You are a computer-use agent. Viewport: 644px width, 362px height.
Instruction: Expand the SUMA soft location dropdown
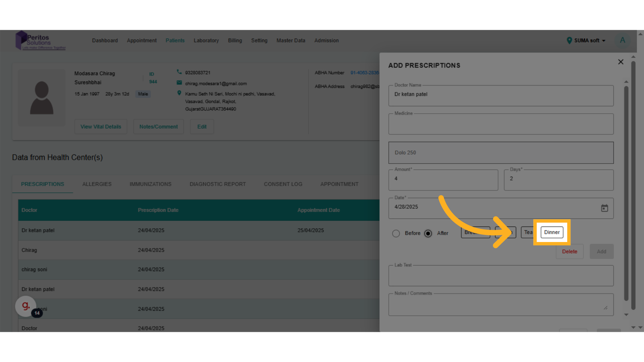pos(586,41)
